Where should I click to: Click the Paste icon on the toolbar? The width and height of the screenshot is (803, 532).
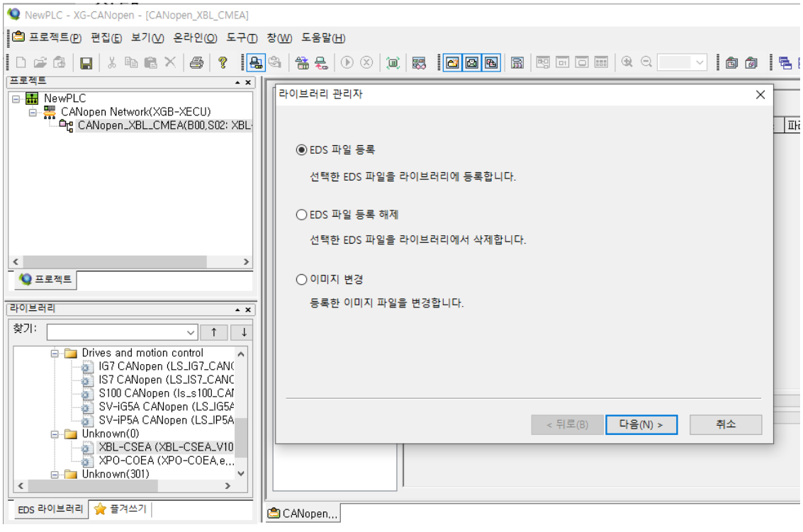[x=151, y=62]
